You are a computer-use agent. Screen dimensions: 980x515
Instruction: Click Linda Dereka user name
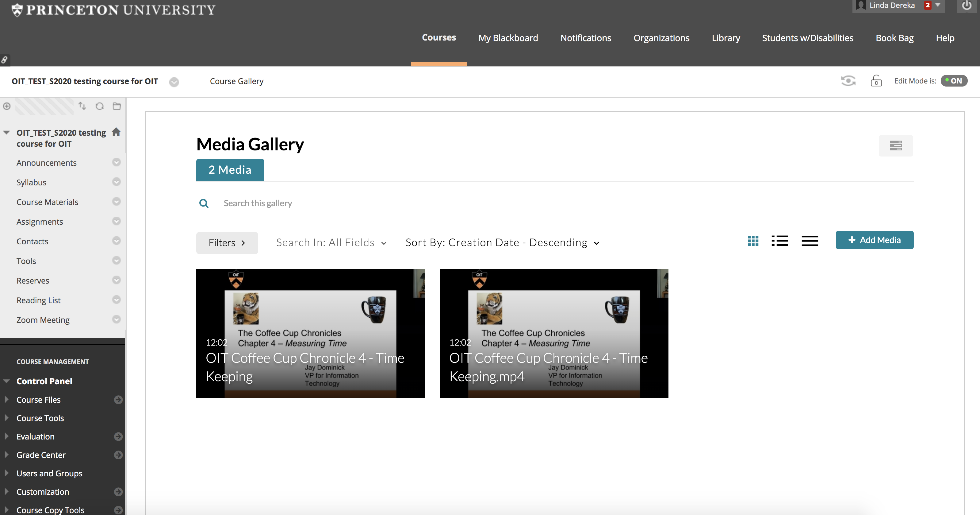click(x=892, y=5)
